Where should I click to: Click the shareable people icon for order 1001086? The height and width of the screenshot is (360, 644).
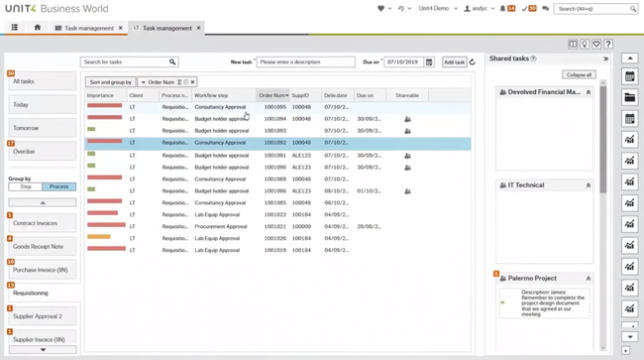tap(407, 191)
